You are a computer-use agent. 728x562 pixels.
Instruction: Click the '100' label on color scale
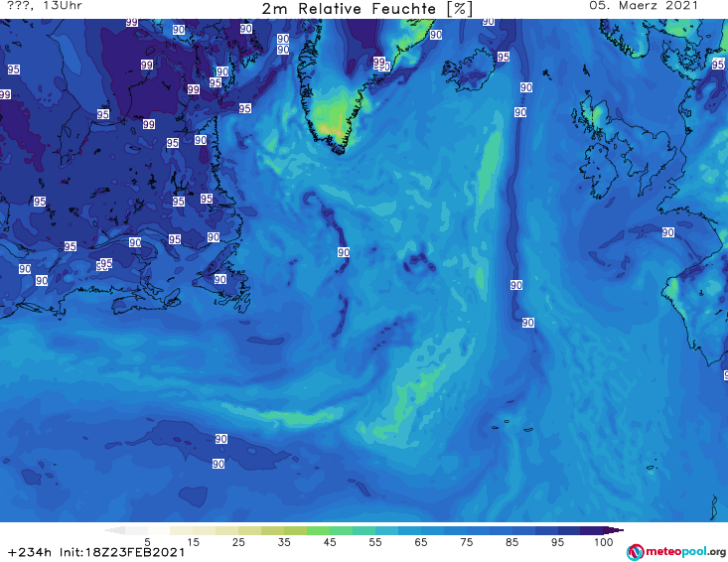click(x=603, y=542)
